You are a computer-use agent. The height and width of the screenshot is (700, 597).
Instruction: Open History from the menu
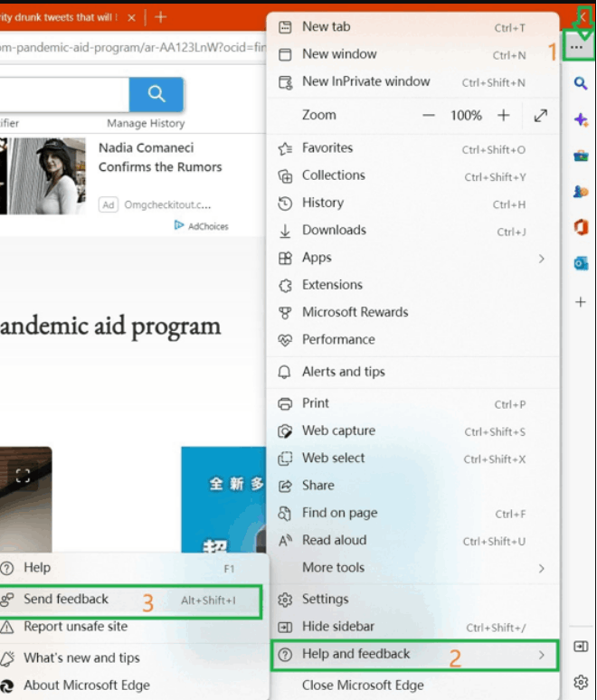tap(413, 203)
